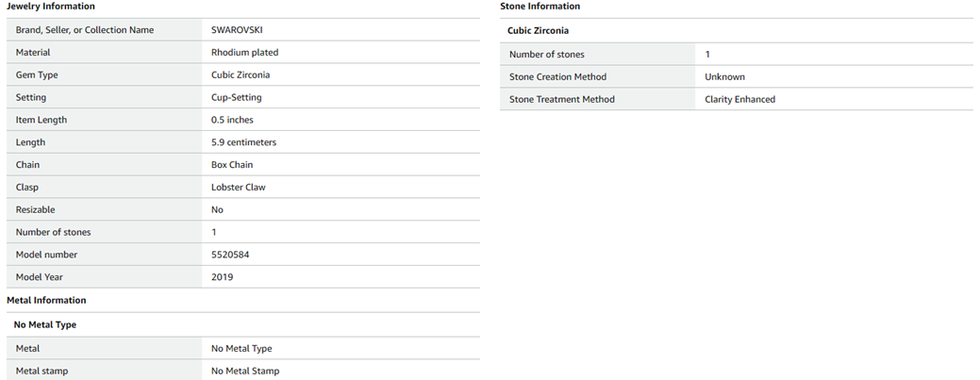The image size is (980, 380).
Task: Click the SWAROVSKI brand name value
Action: pos(237,30)
